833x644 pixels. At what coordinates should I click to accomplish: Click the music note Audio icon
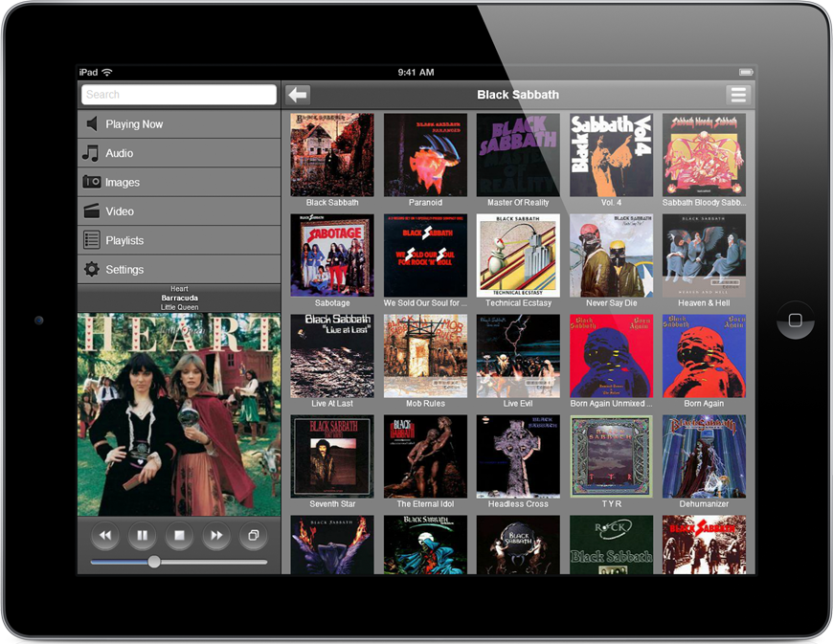[x=91, y=153]
